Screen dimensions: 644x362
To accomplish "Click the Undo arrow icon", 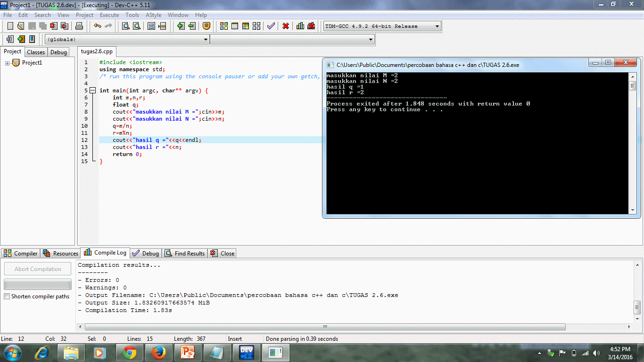I will tap(98, 26).
